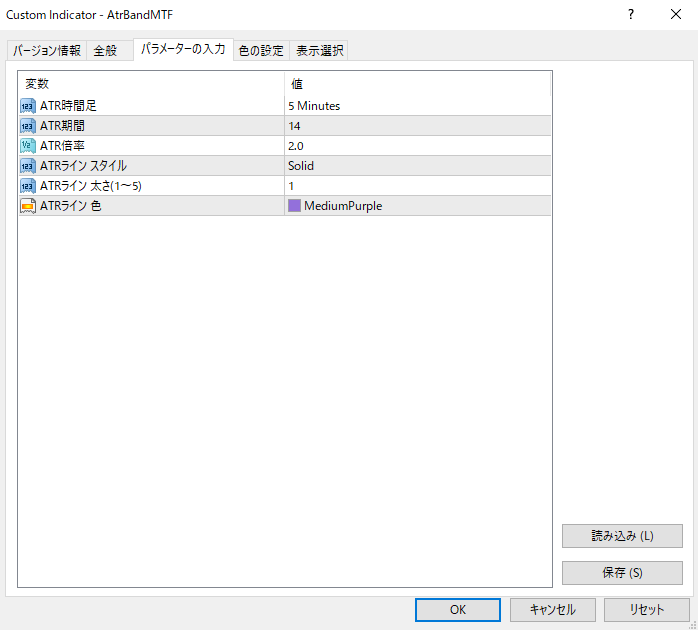Image resolution: width=698 pixels, height=630 pixels.
Task: Click the integer icon beside ATR時間足
Action: coord(28,106)
